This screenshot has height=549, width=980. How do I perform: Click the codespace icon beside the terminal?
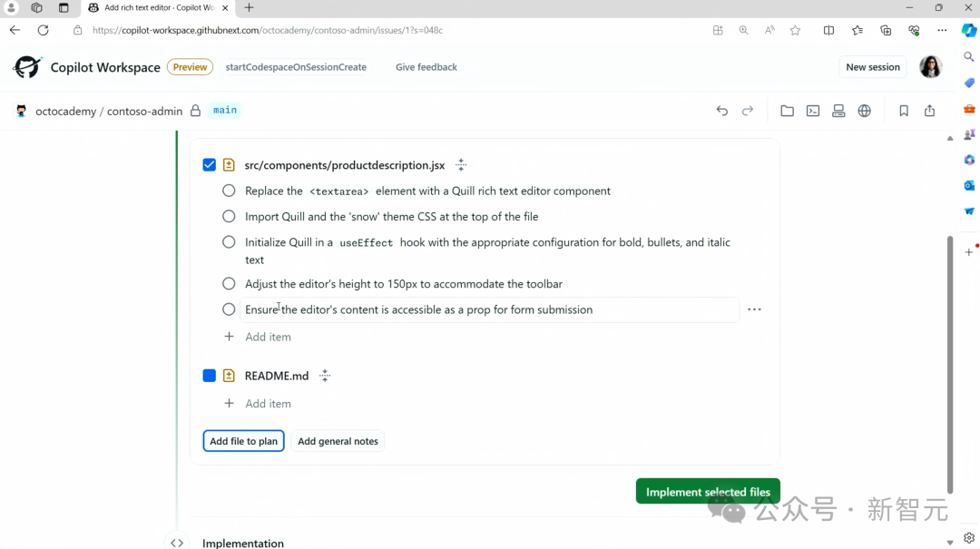click(838, 111)
